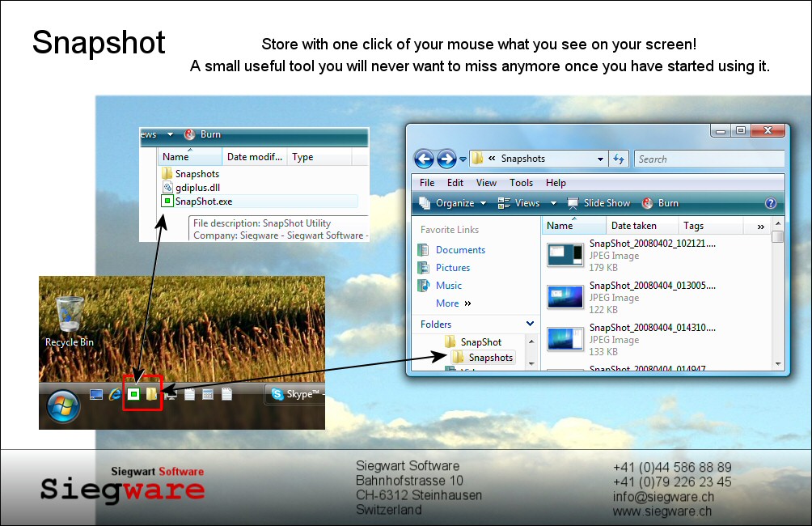This screenshot has width=812, height=526.
Task: Select the gdiplus.dll file
Action: pyautogui.click(x=191, y=188)
